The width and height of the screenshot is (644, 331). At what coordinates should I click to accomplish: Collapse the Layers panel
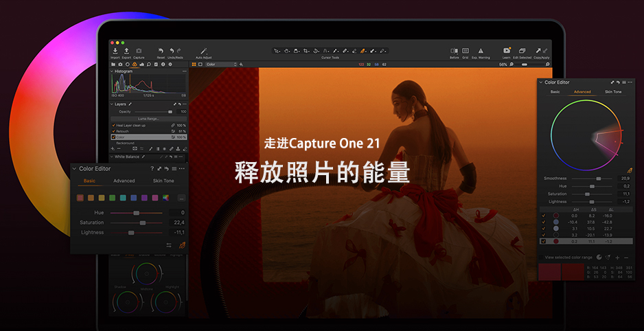(x=112, y=104)
